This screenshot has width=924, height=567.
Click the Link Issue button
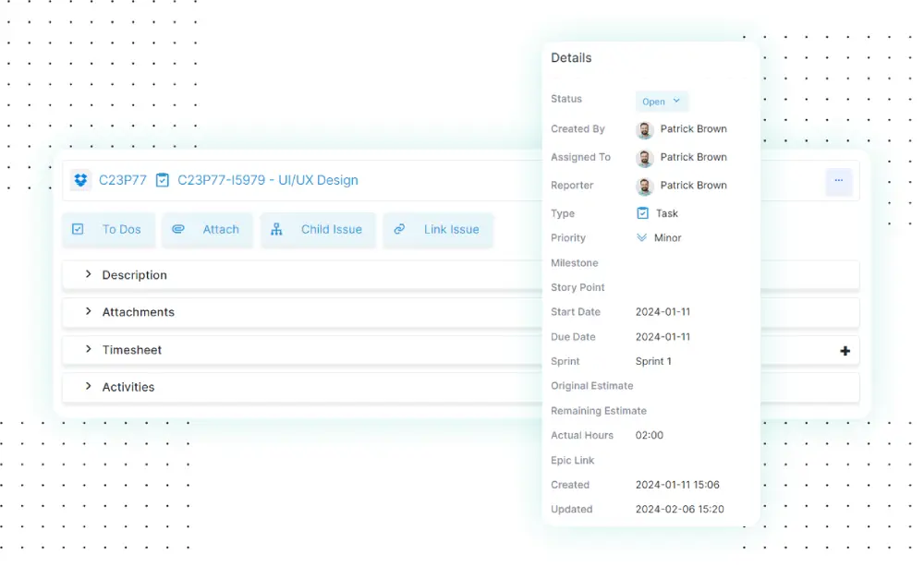tap(438, 230)
